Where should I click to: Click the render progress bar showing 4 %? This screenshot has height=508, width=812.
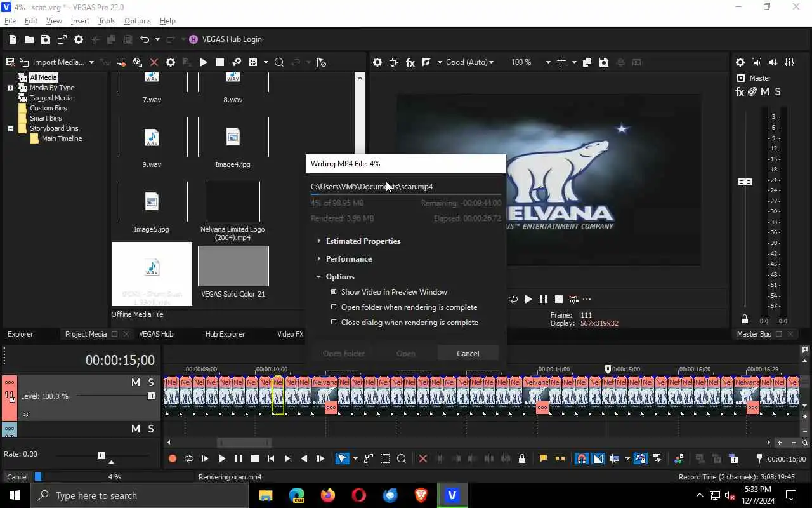click(115, 477)
